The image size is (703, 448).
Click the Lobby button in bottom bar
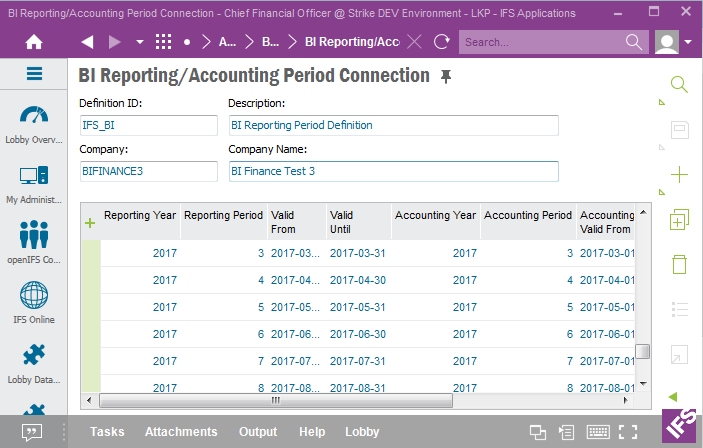362,432
